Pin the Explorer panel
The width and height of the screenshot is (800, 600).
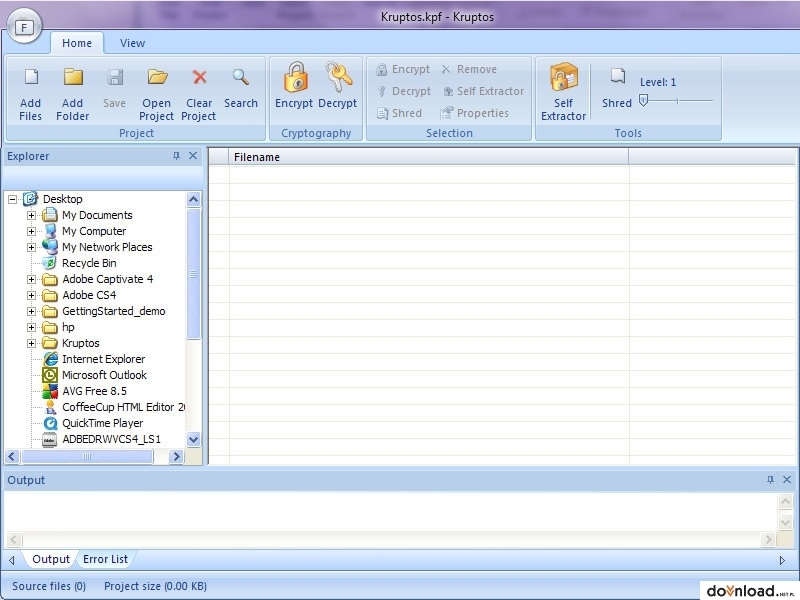click(x=177, y=156)
